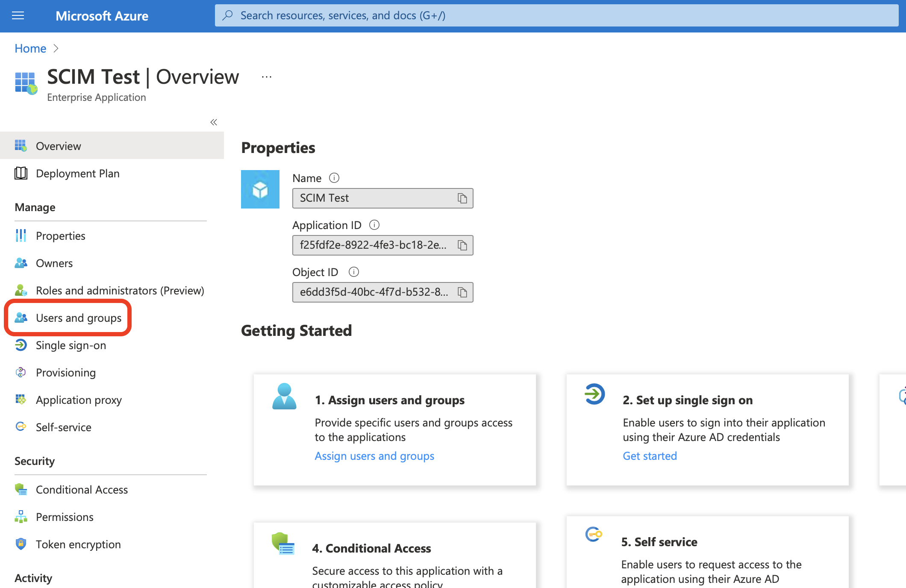Screen dimensions: 906x588
Task: Click the Permissions hierarchy icon
Action: click(21, 517)
